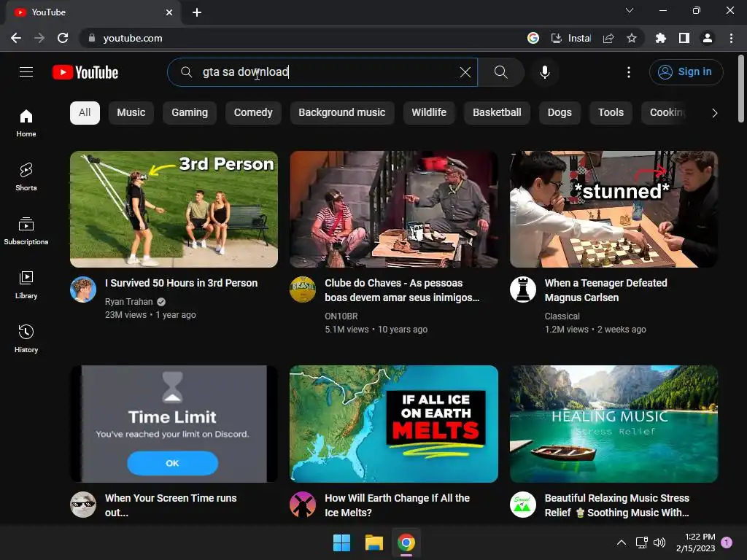The height and width of the screenshot is (560, 747).
Task: Open File Explorer from taskbar
Action: 374,542
